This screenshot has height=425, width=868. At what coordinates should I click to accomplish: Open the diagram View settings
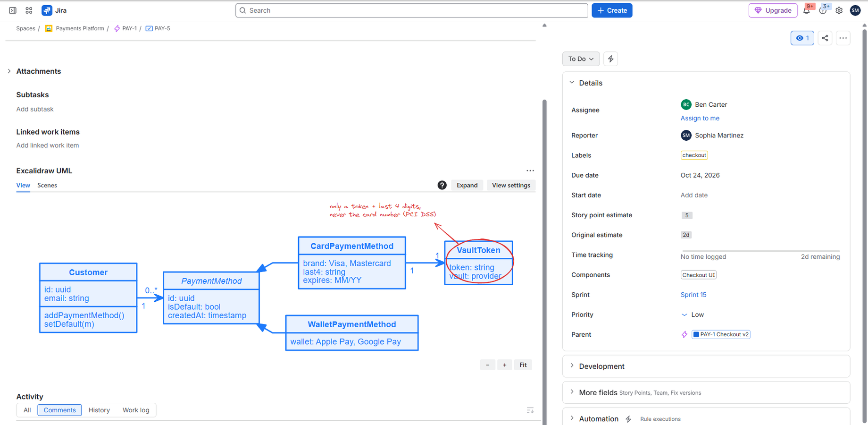coord(511,185)
